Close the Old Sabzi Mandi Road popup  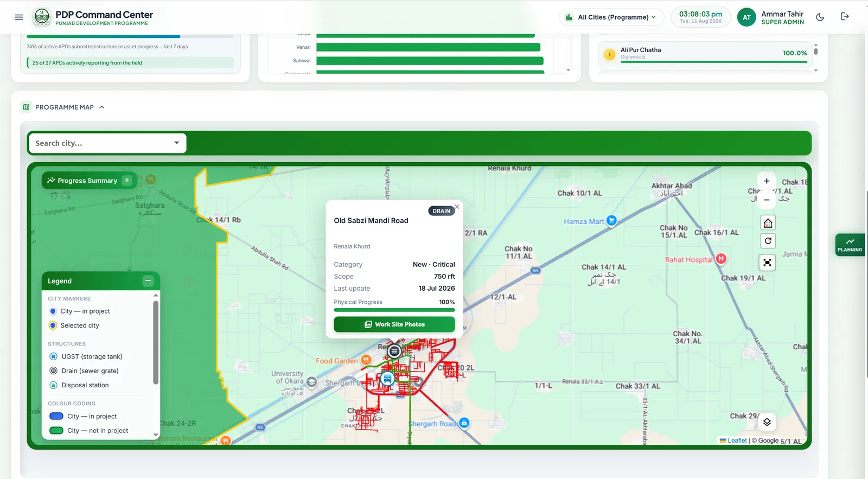pyautogui.click(x=457, y=207)
